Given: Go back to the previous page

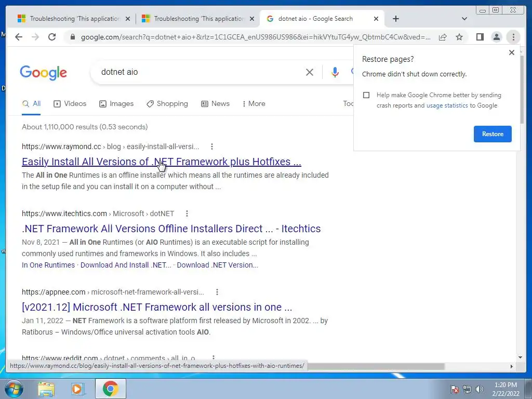Looking at the screenshot, I should click(x=19, y=37).
